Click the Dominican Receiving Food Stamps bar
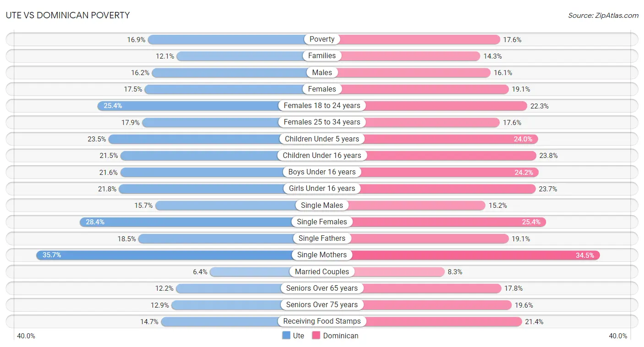This screenshot has width=644, height=347. (x=422, y=321)
